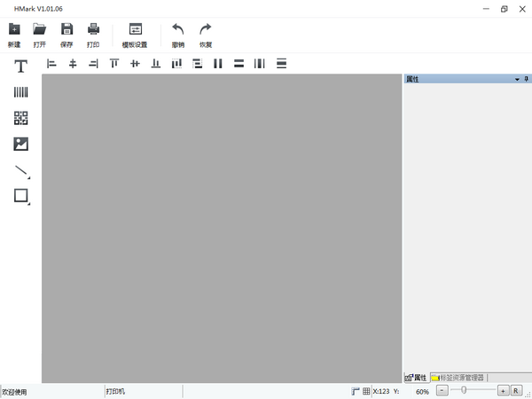532x399 pixels.
Task: Click the zoom slider handle
Action: click(464, 390)
